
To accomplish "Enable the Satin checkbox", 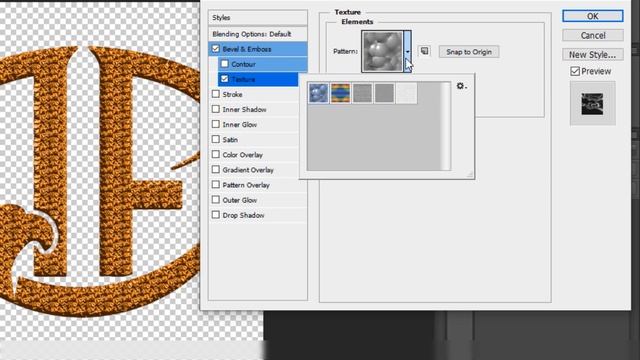I will pyautogui.click(x=216, y=140).
